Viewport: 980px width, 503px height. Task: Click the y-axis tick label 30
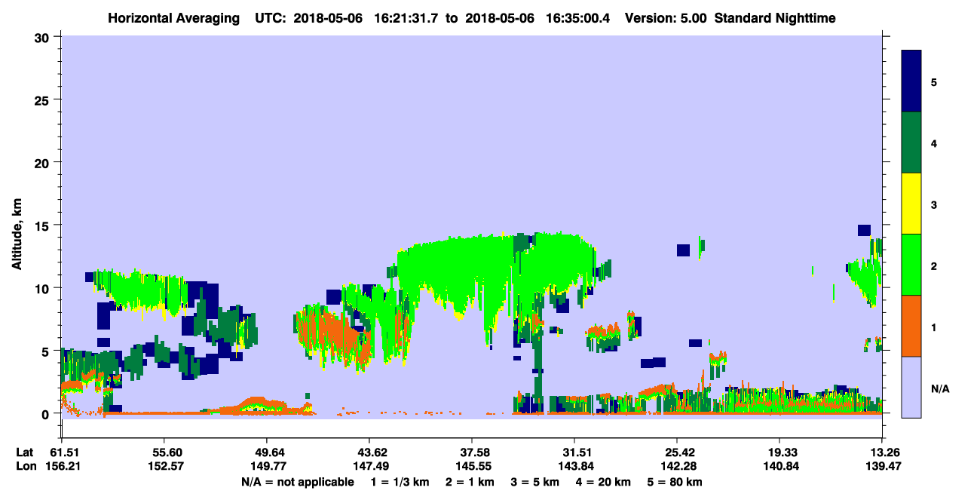[x=44, y=37]
